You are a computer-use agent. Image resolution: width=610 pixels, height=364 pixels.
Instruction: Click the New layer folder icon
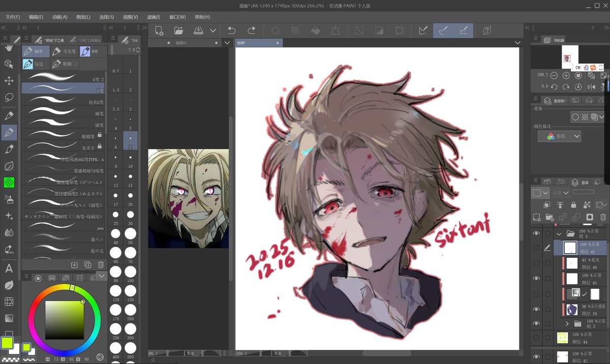pyautogui.click(x=550, y=217)
